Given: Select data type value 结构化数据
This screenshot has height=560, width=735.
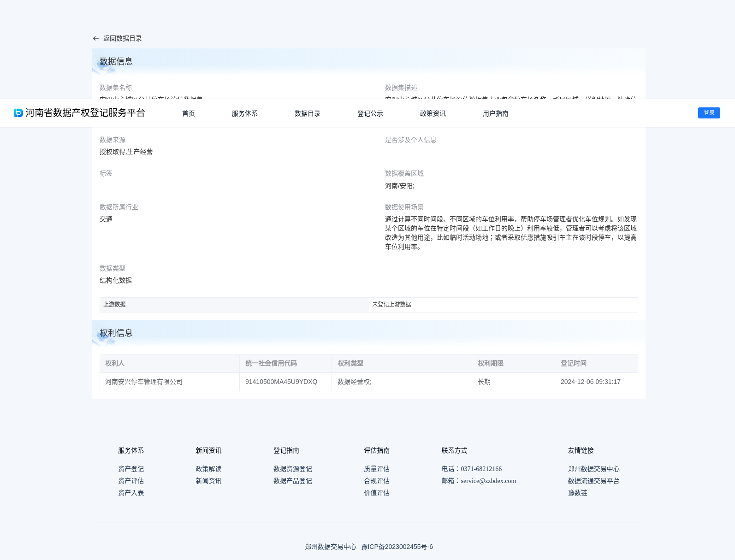Looking at the screenshot, I should tap(116, 280).
